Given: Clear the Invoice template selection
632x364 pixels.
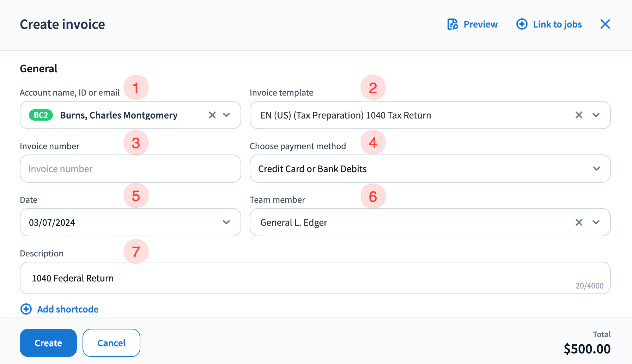Looking at the screenshot, I should click(x=579, y=115).
